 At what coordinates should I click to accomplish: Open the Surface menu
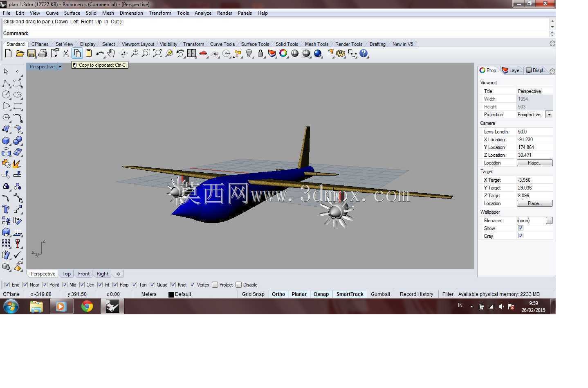click(72, 13)
